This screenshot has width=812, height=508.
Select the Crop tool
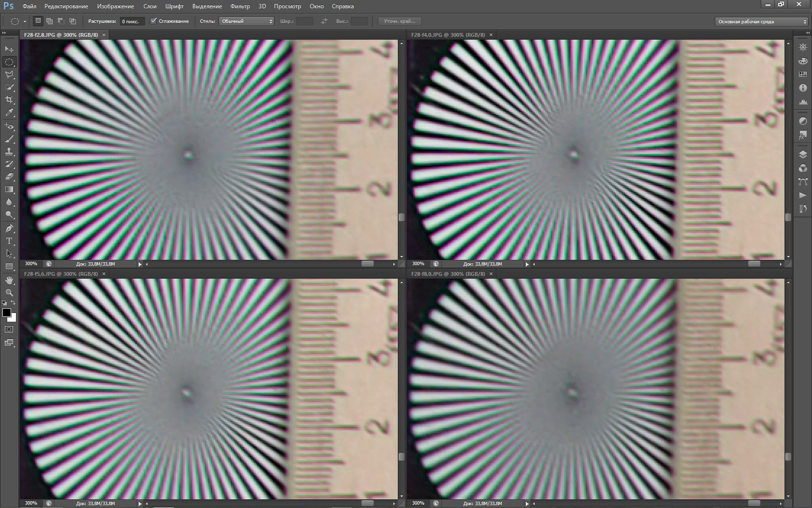click(x=9, y=100)
